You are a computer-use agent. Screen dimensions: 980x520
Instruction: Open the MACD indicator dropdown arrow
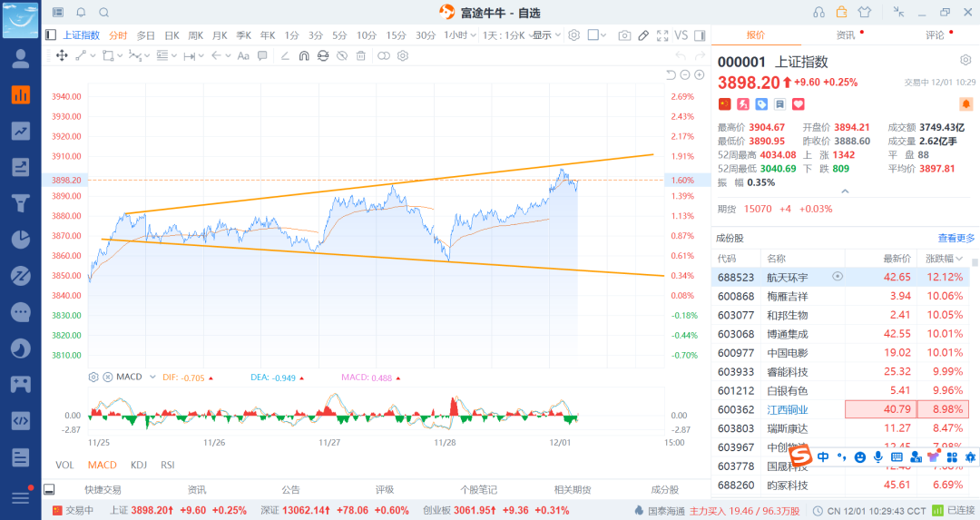(x=152, y=377)
